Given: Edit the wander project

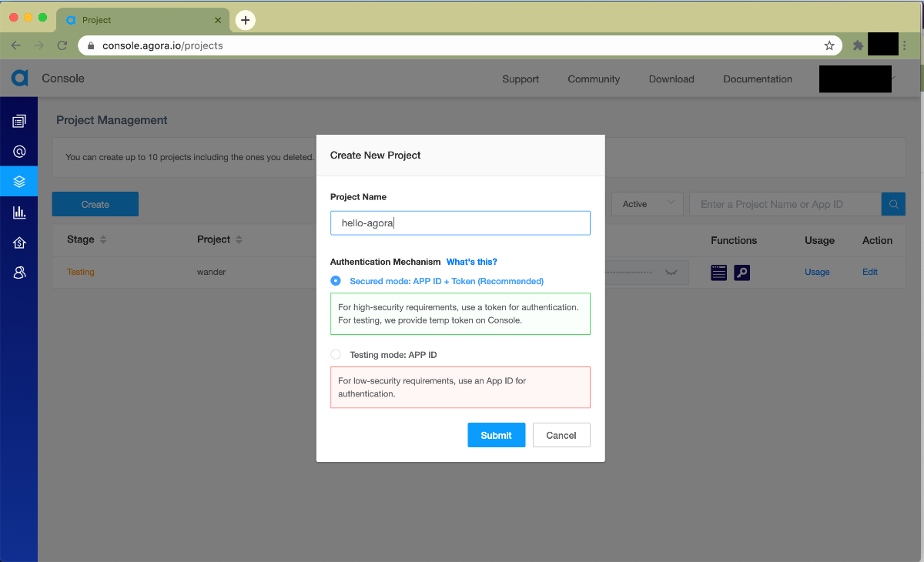Looking at the screenshot, I should point(870,272).
